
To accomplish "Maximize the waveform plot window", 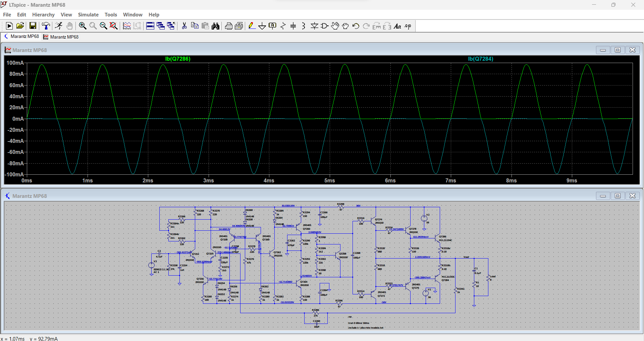I will point(618,50).
